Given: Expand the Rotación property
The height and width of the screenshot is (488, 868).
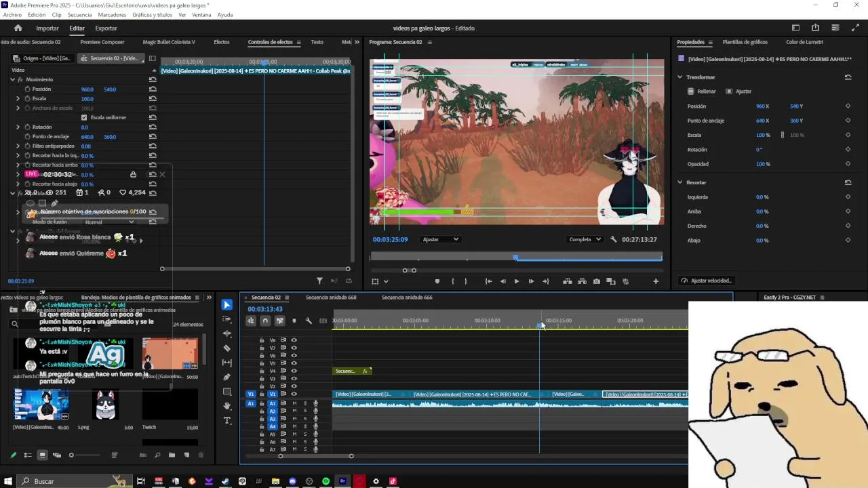Looking at the screenshot, I should (x=18, y=127).
